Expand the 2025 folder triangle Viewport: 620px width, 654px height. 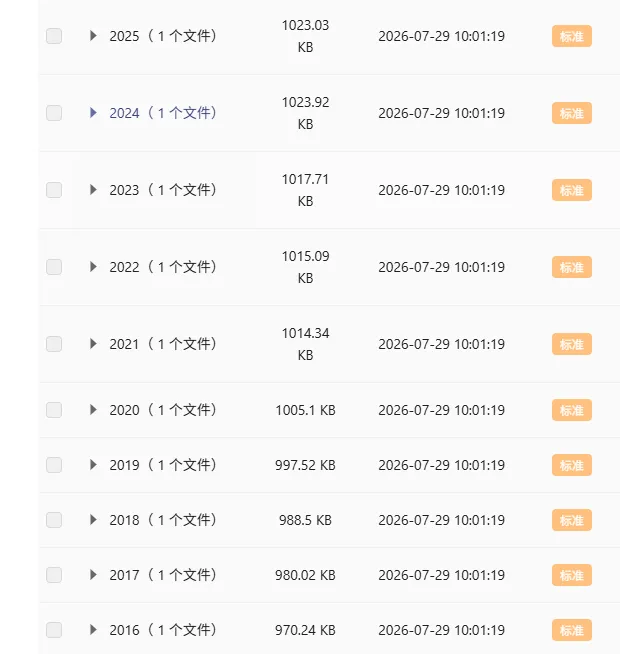click(93, 36)
